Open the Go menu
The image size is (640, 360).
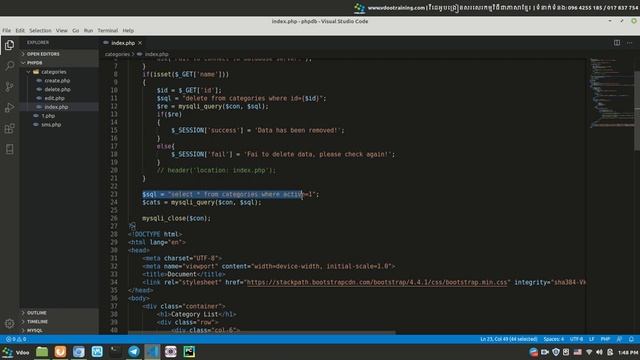[76, 31]
